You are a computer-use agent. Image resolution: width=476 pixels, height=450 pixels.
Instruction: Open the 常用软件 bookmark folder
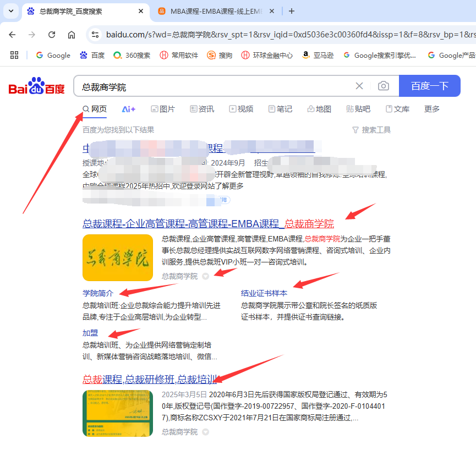178,55
